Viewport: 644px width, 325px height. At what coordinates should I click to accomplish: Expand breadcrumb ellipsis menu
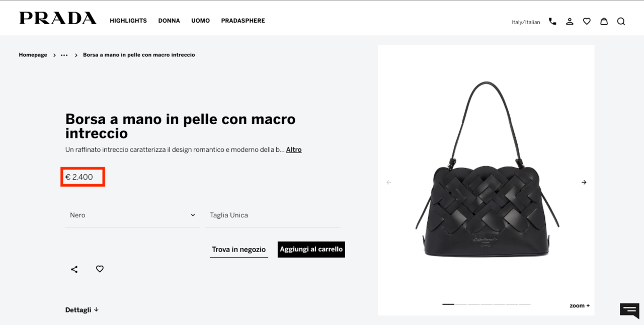point(64,55)
